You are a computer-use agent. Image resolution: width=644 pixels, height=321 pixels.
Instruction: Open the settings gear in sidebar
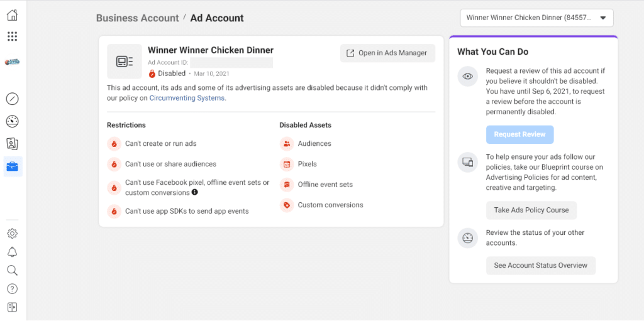pos(13,234)
